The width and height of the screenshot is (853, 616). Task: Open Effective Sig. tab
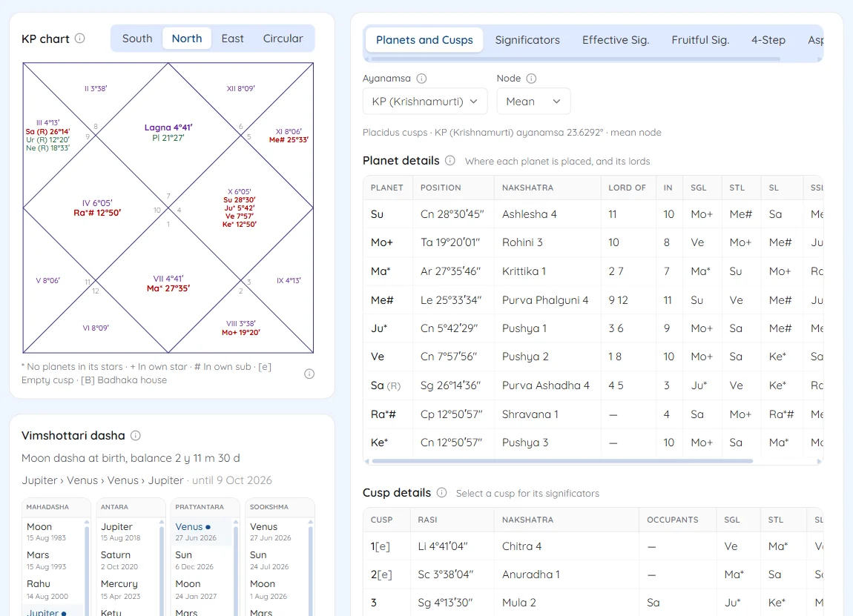click(615, 40)
